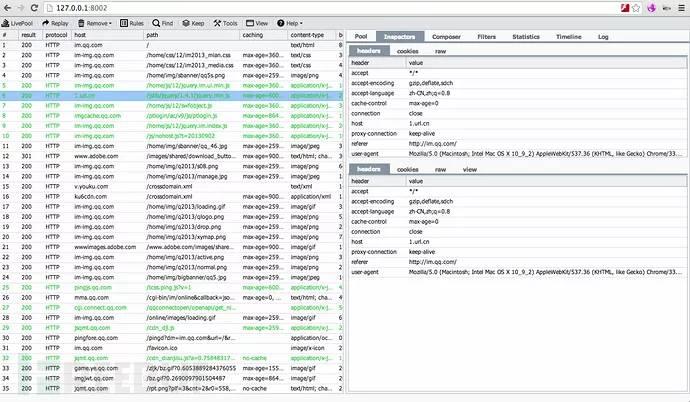690x402 pixels.
Task: Click path /favicon.ico in session list
Action: (x=162, y=348)
